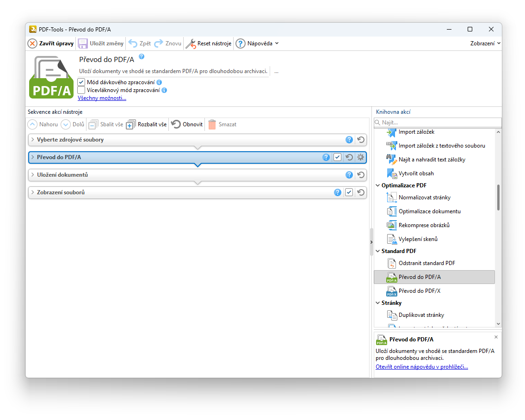This screenshot has height=420, width=525.
Task: Select Import záložek z textového souboru action
Action: tap(434, 146)
